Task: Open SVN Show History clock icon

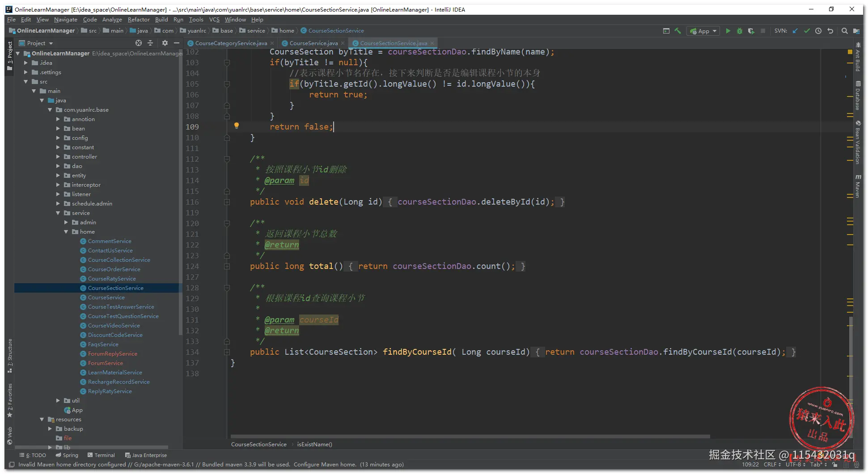Action: point(818,31)
